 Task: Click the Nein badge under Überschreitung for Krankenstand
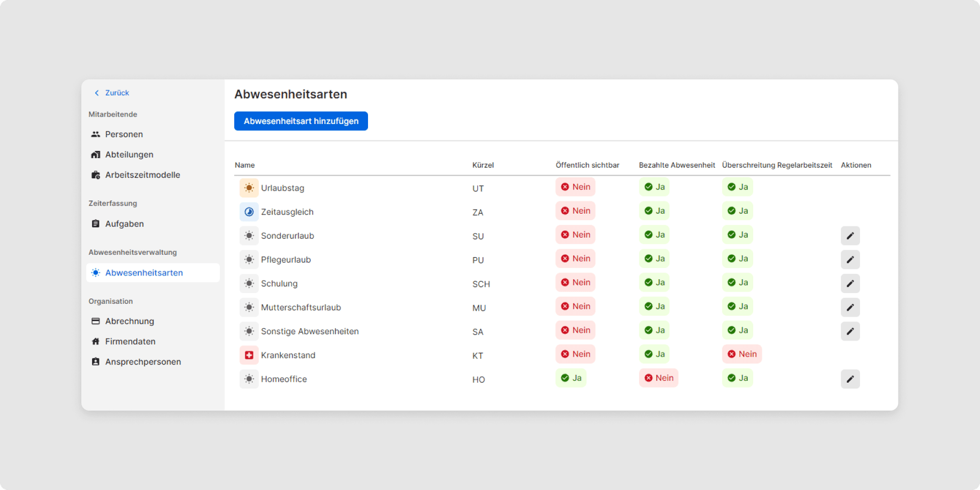[x=742, y=354]
